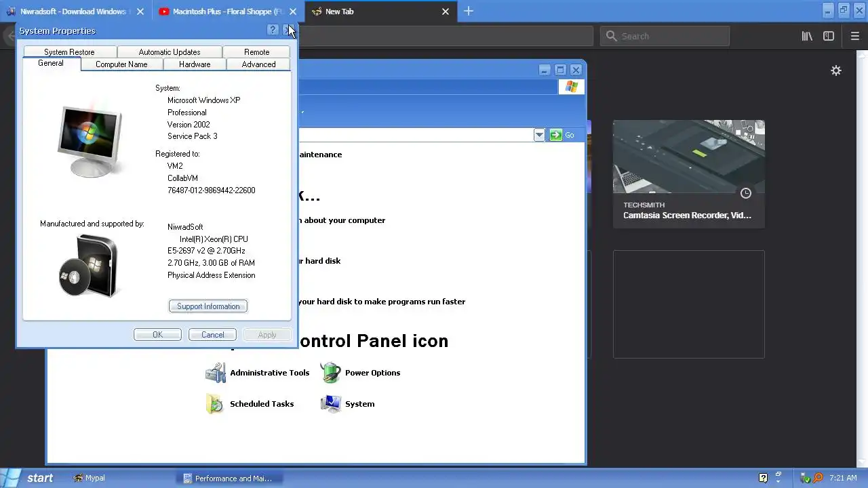
Task: Open New Tab page settings gear
Action: click(x=836, y=70)
